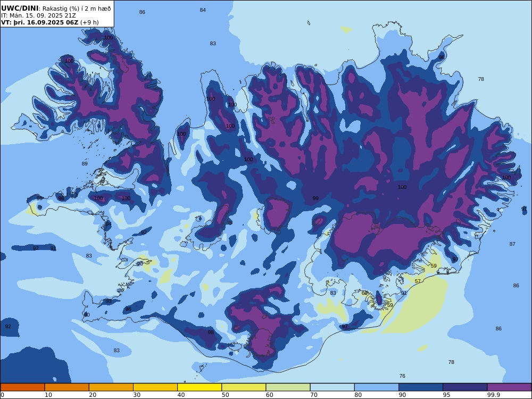This screenshot has width=532, height=399.
Task: Click the humidity value '94' on the map
Action: [108, 224]
